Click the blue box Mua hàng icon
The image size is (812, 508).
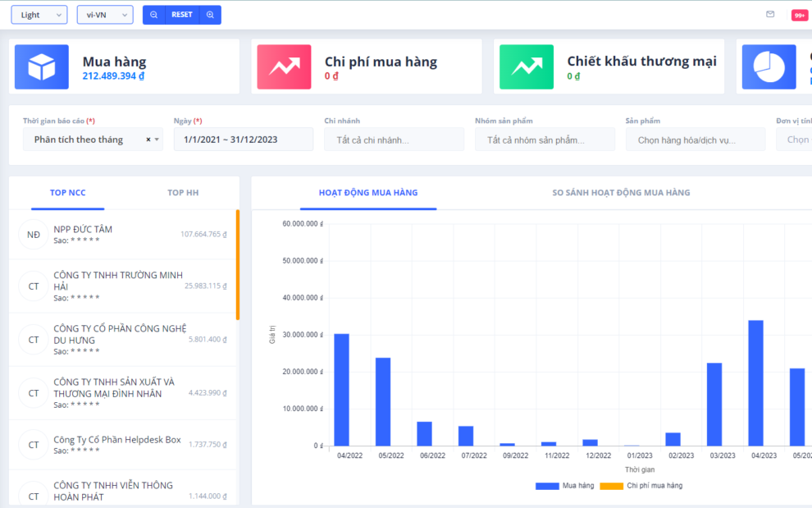[x=41, y=67]
